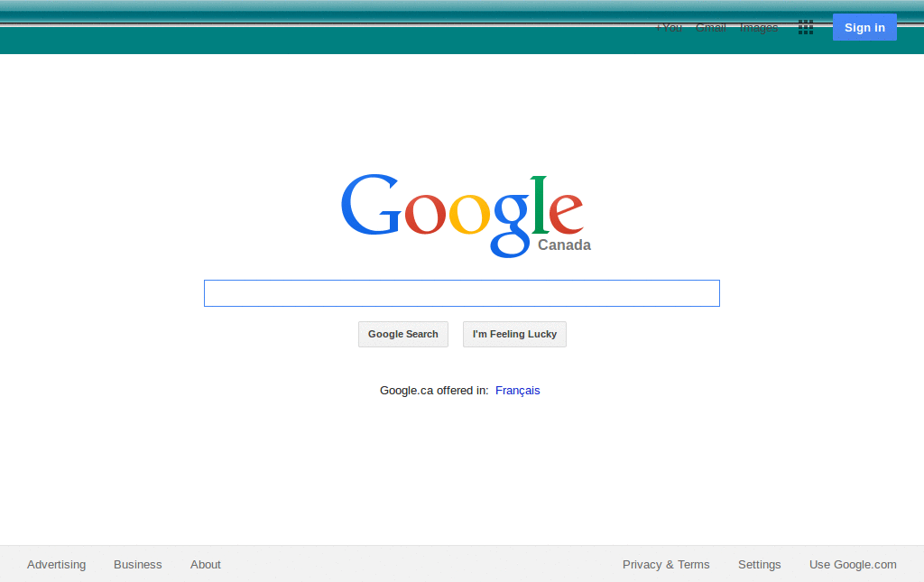Click the Use Google.com link
Image resolution: width=924 pixels, height=582 pixels.
(x=853, y=564)
